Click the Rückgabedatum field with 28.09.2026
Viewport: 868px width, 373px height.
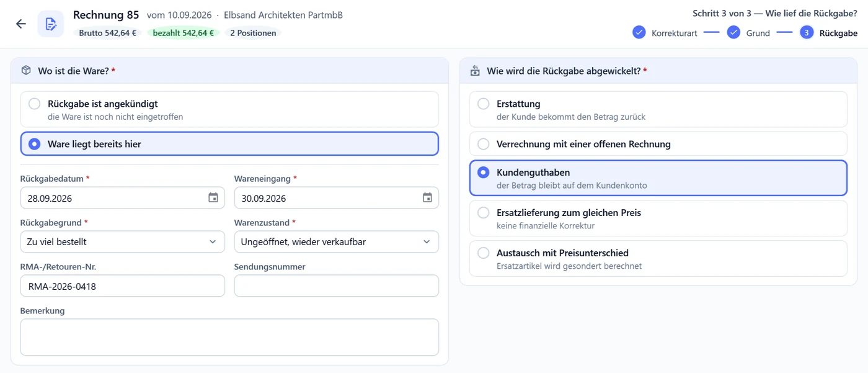click(x=123, y=198)
